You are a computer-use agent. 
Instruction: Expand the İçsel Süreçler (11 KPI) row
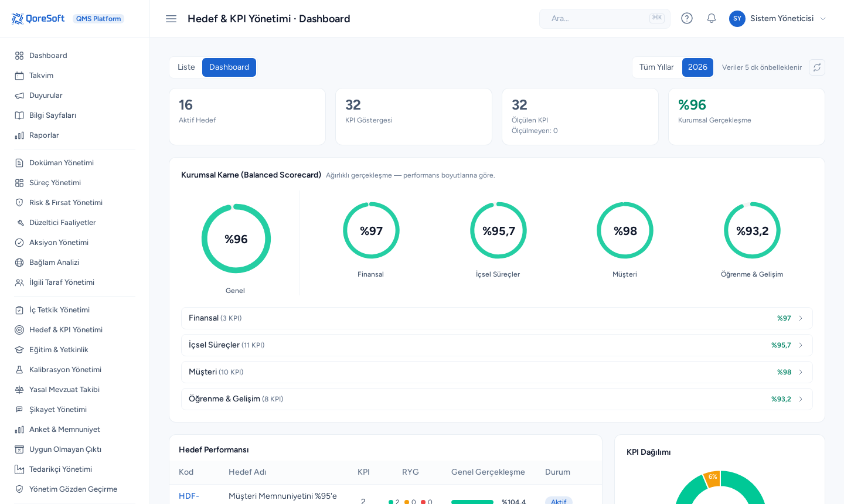(x=497, y=345)
